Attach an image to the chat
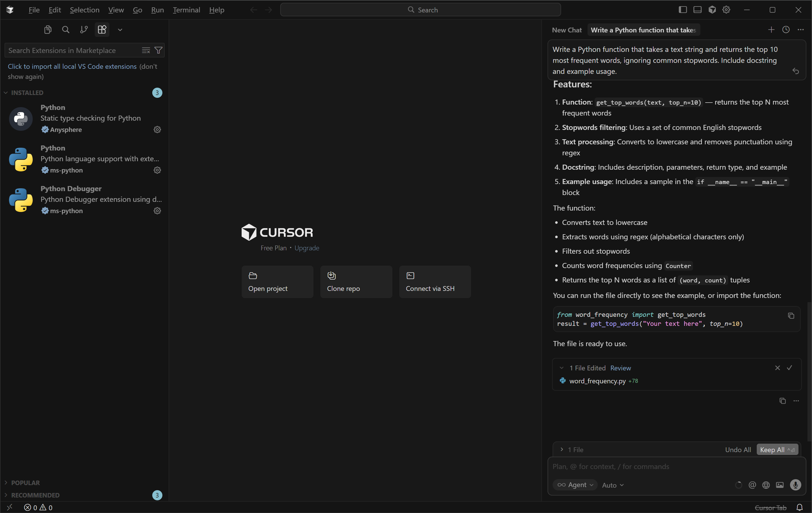This screenshot has height=513, width=812. 780,485
